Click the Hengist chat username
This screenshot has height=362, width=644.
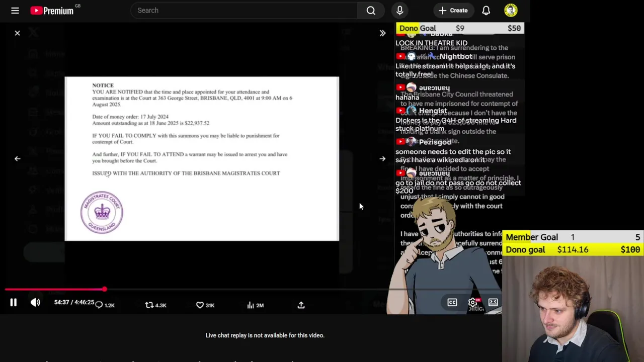(433, 111)
